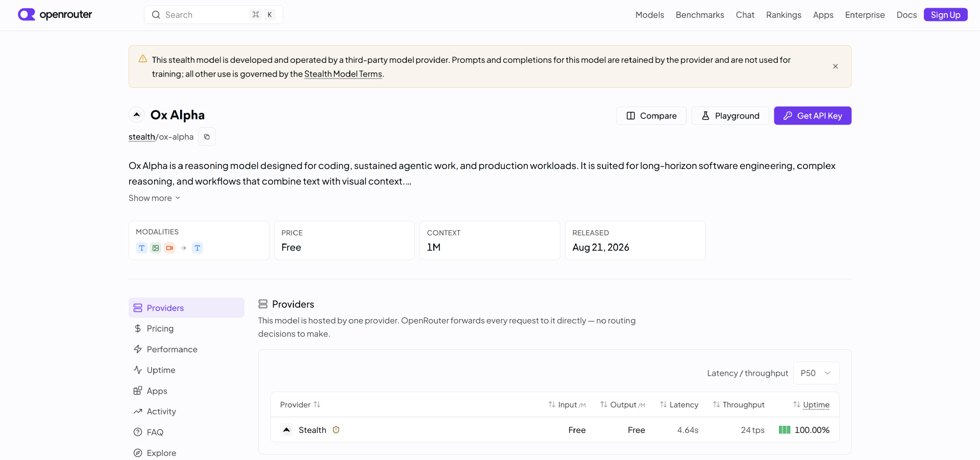Sort table by Throughput column

coord(739,405)
